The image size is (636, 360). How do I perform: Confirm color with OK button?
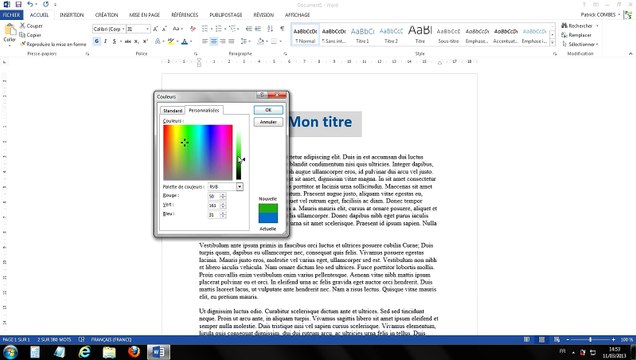268,110
